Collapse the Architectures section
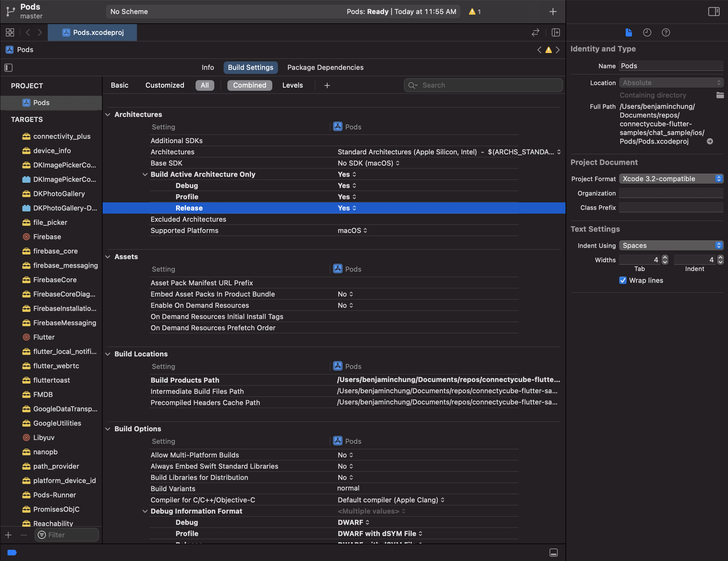This screenshot has height=561, width=728. click(108, 115)
